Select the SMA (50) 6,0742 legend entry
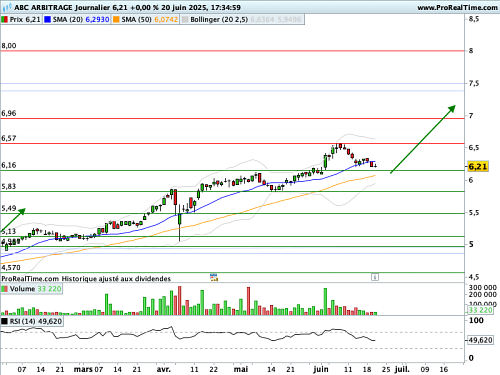The image size is (500, 375). pos(149,20)
